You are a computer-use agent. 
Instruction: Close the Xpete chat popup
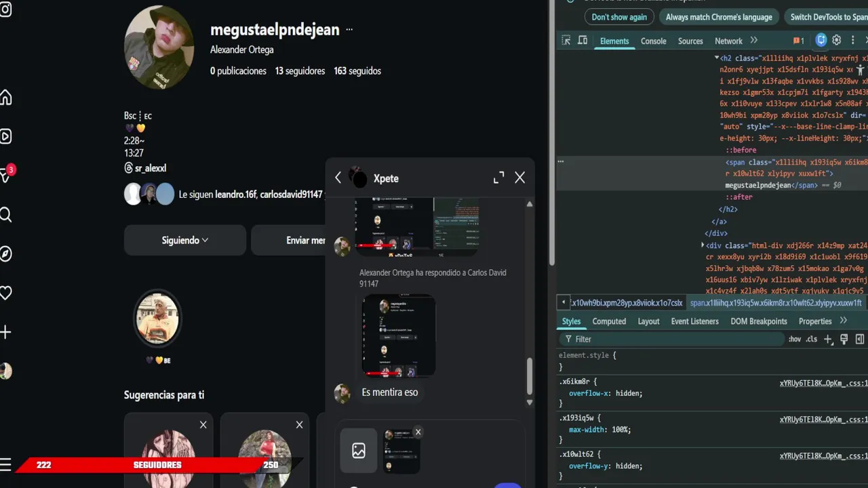tap(520, 178)
